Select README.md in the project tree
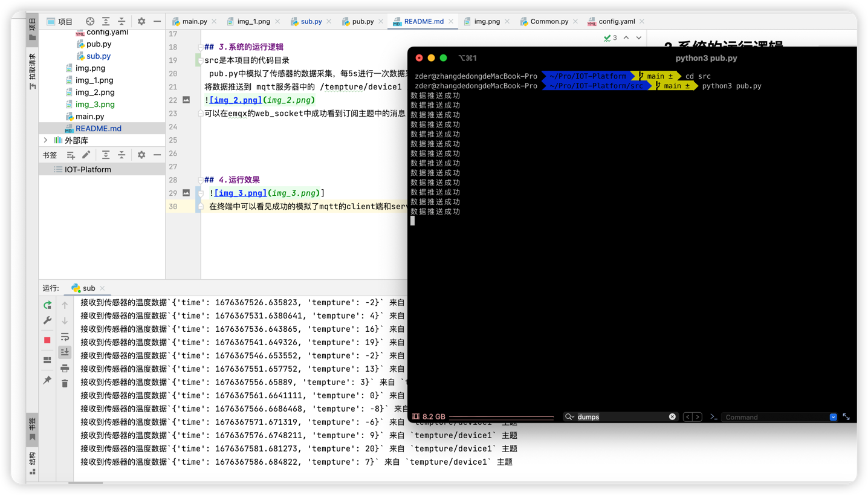Screen dimensions: 868x495 click(x=102, y=128)
